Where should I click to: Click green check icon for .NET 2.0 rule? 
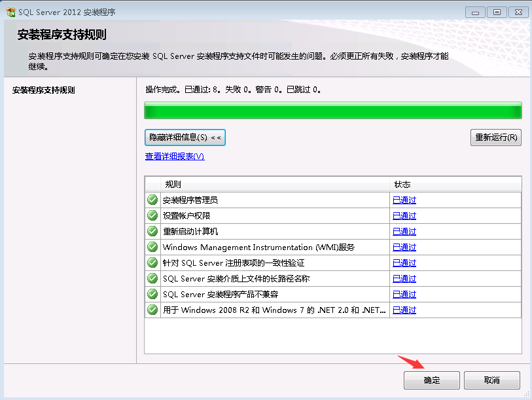152,310
